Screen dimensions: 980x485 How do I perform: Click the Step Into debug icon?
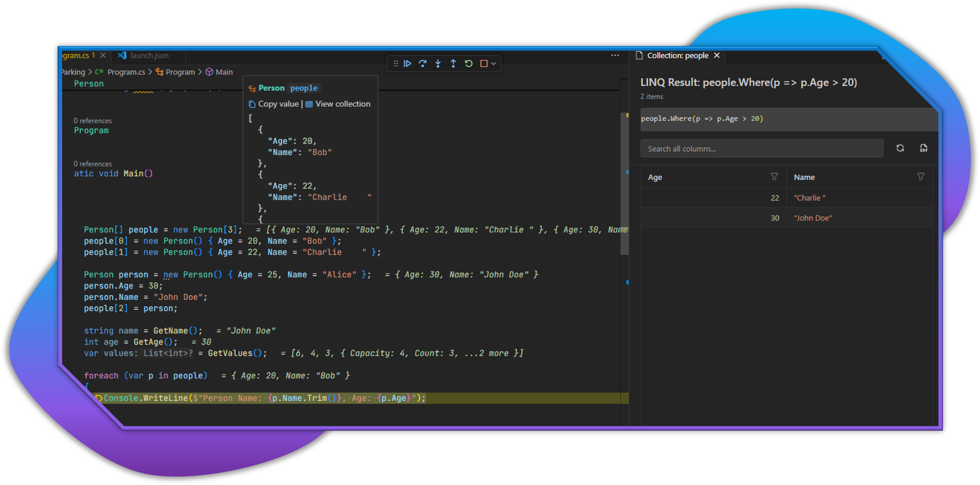438,64
